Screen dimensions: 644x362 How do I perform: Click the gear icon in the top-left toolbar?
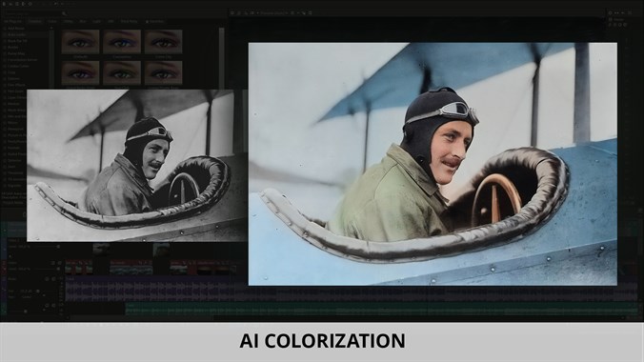(30, 4)
